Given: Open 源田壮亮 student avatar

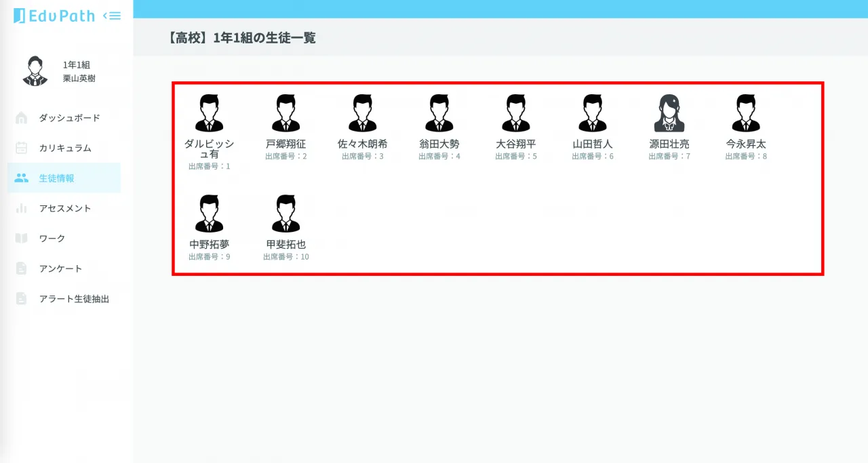Looking at the screenshot, I should click(669, 113).
